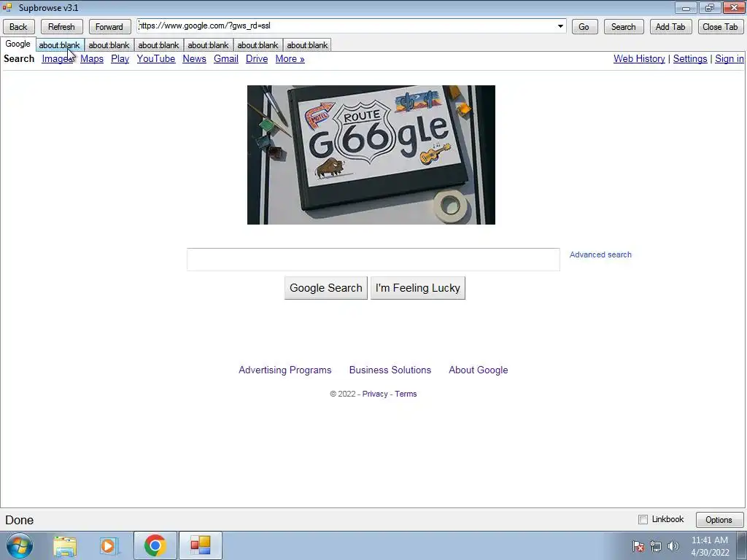Open the volume speaker tray icon
The width and height of the screenshot is (747, 560).
(x=673, y=546)
